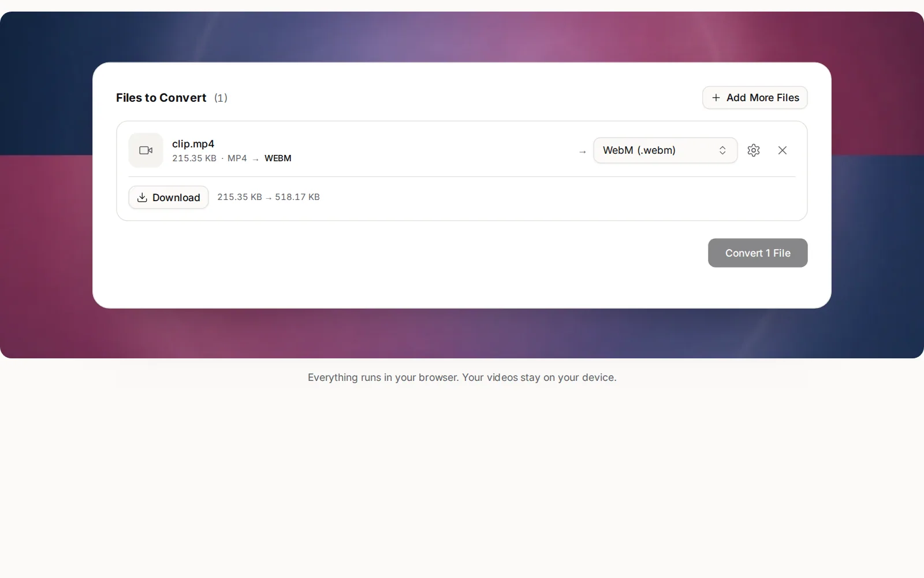Image resolution: width=924 pixels, height=578 pixels.
Task: Click the (1) file count
Action: [221, 98]
